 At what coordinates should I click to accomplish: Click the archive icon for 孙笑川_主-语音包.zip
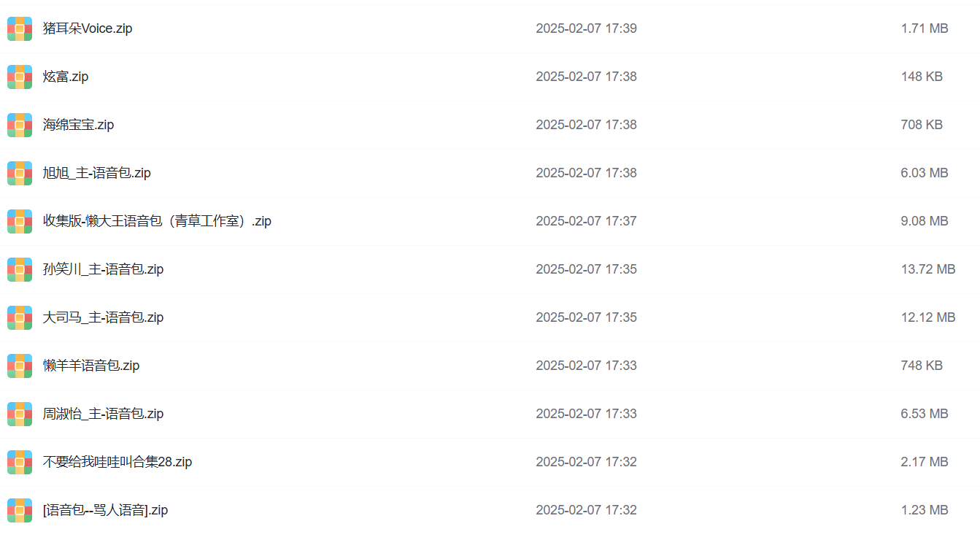click(20, 269)
